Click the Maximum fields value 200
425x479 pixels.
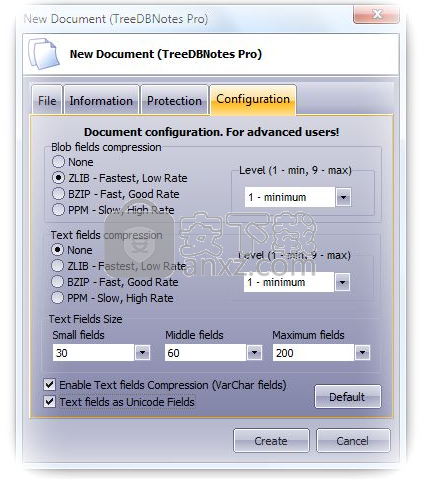(313, 353)
